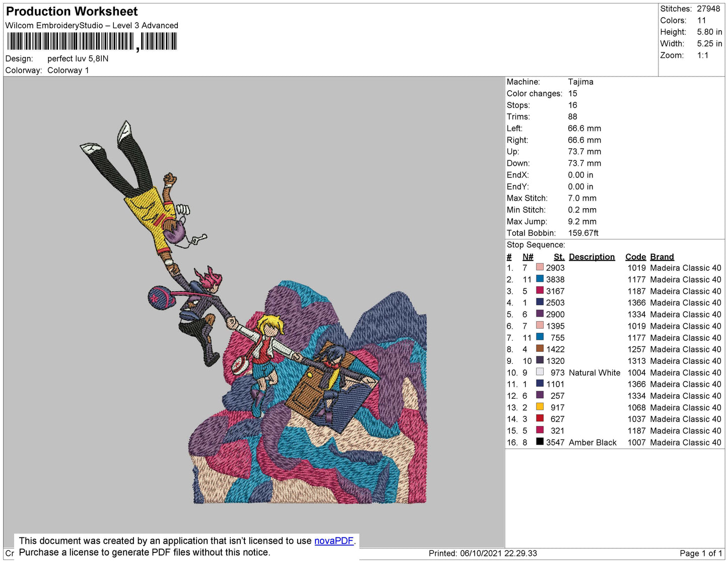The image size is (728, 563).
Task: Select the Page 1 of 1 footer
Action: tap(701, 553)
